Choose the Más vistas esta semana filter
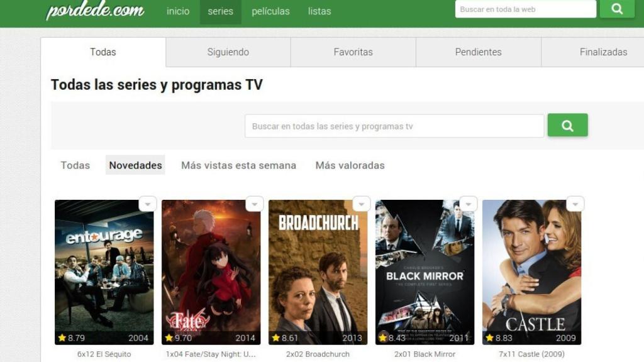This screenshot has height=362, width=644. pos(238,165)
